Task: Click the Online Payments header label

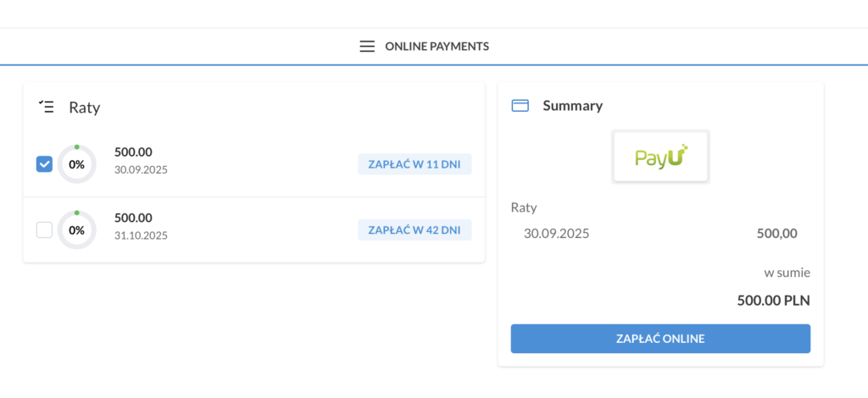Action: [x=437, y=47]
